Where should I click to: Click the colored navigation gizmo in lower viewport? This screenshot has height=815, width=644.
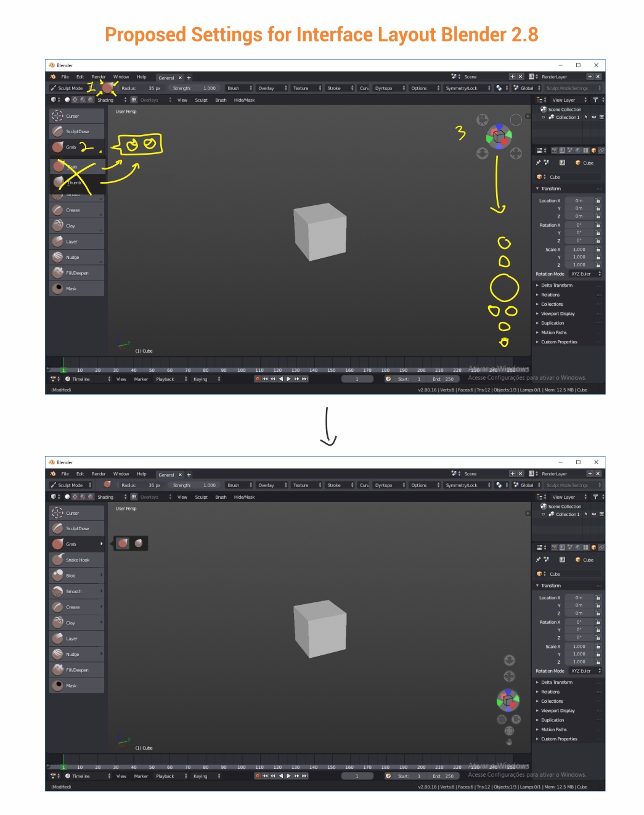[x=508, y=700]
